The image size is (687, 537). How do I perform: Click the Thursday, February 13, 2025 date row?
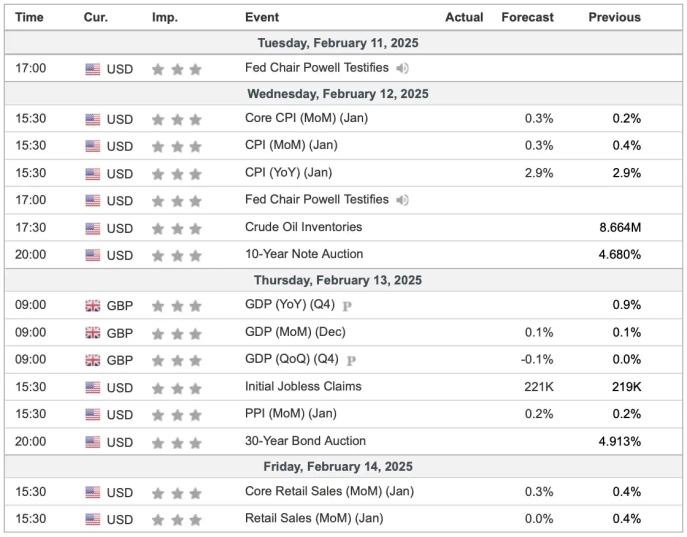[337, 281]
